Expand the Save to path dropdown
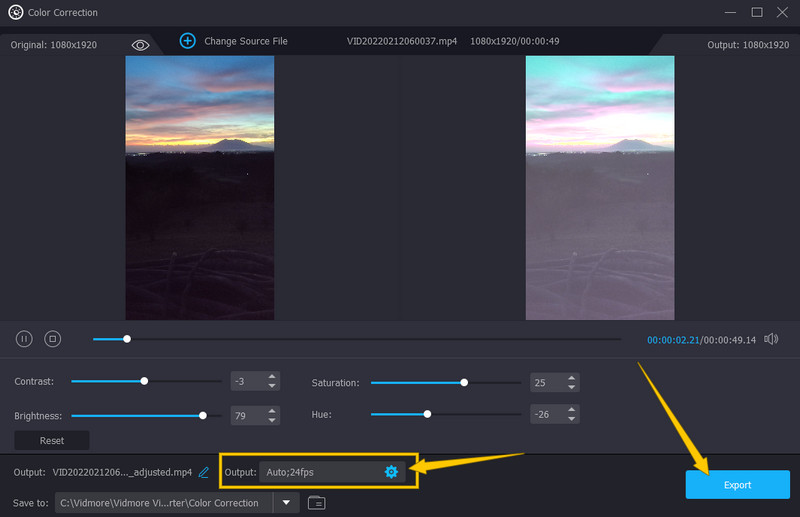800x517 pixels. tap(286, 502)
